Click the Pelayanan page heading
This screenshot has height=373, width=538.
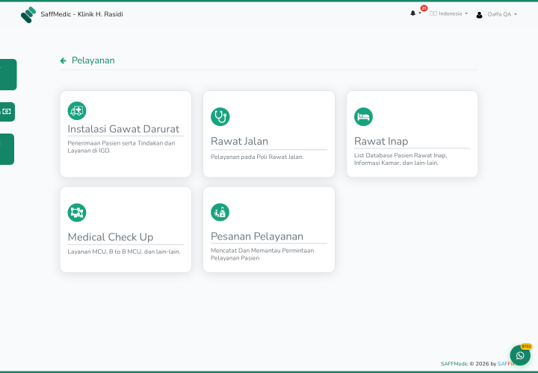[93, 60]
